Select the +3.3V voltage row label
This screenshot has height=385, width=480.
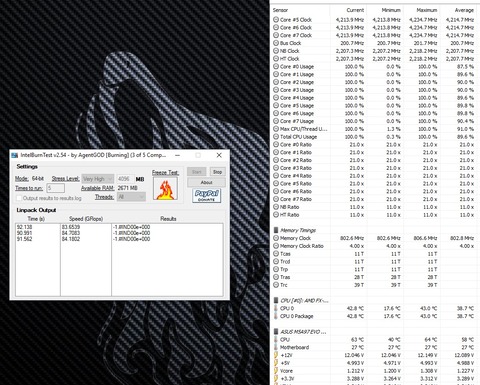point(287,379)
